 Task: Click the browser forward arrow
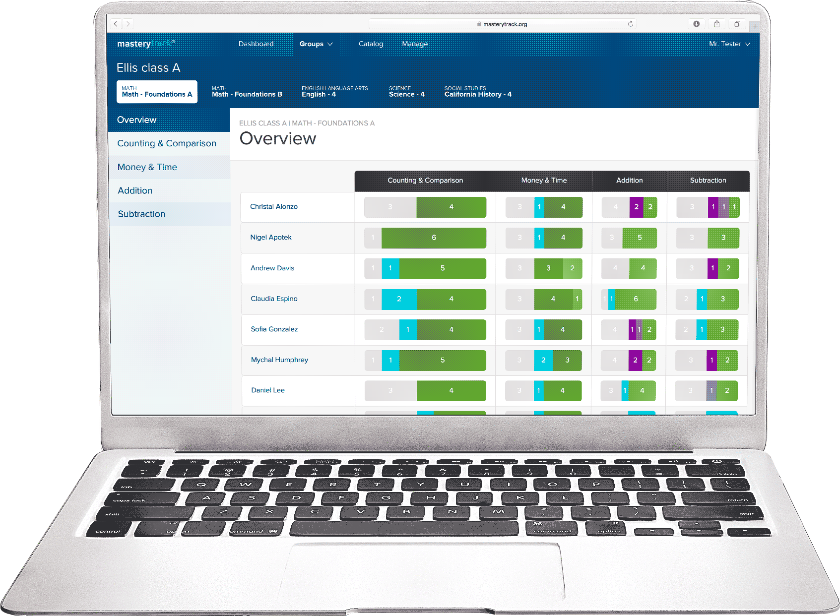click(128, 24)
